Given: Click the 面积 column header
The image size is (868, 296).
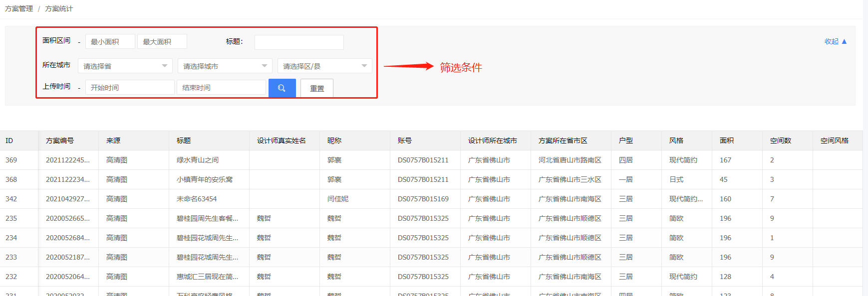Looking at the screenshot, I should (x=726, y=141).
